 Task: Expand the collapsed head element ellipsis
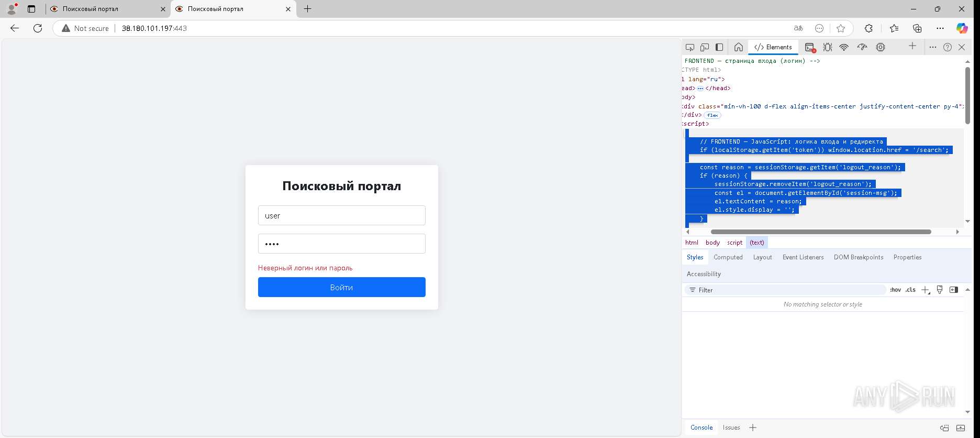[x=700, y=89]
